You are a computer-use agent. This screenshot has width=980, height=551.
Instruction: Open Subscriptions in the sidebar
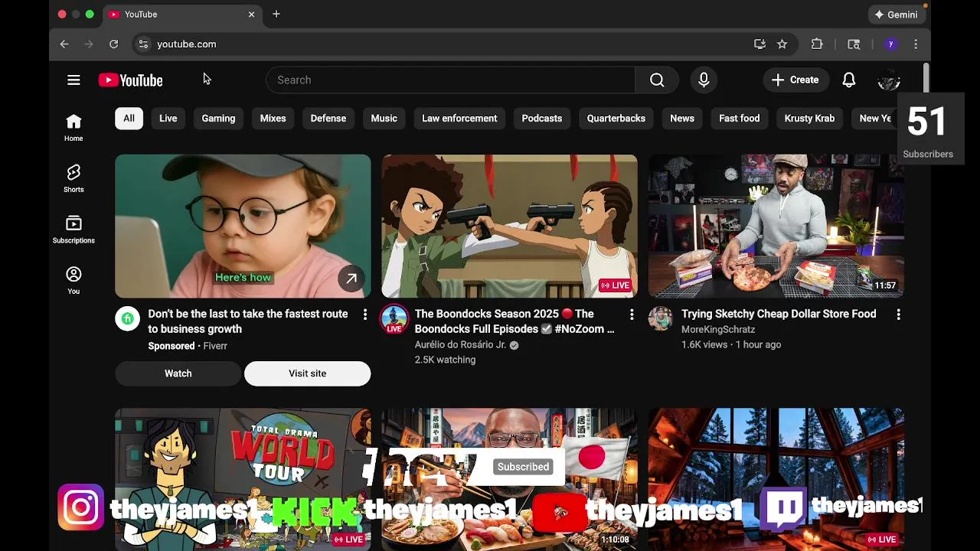coord(73,230)
